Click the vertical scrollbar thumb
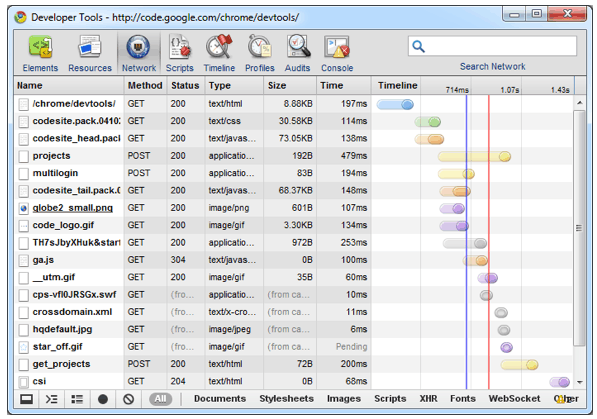Image resolution: width=597 pixels, height=419 pixels. (579, 228)
